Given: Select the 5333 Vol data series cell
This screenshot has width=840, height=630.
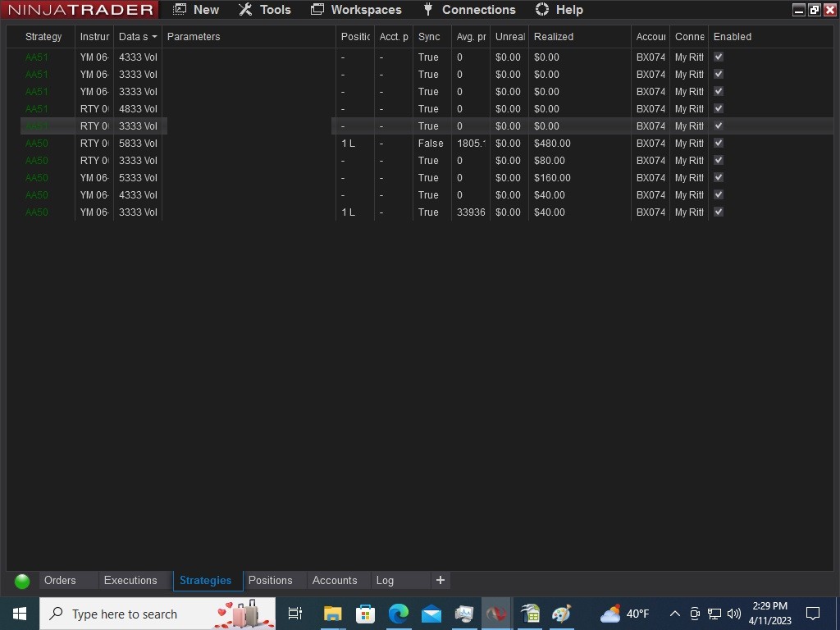Looking at the screenshot, I should tap(138, 178).
